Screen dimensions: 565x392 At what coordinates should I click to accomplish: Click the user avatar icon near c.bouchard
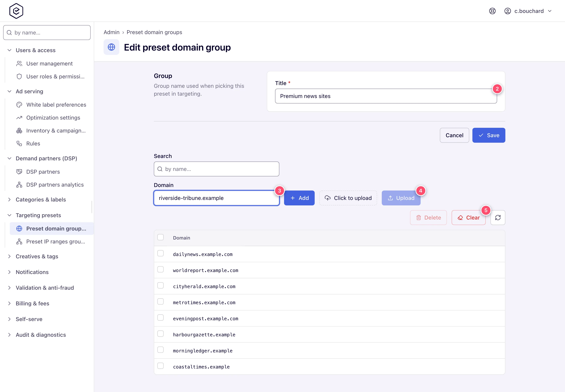click(x=508, y=11)
